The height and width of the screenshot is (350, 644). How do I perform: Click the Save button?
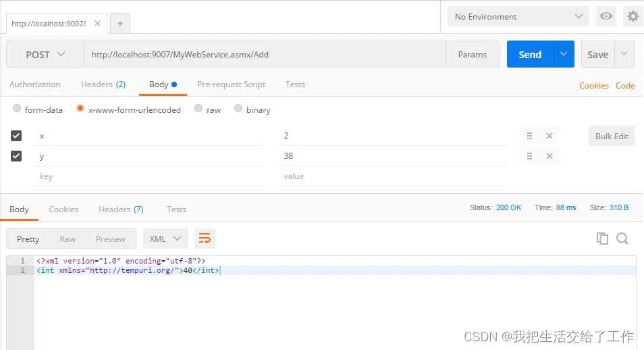pos(598,54)
